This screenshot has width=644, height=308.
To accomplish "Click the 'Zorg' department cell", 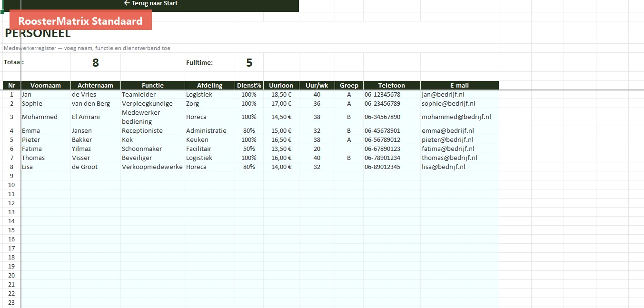I will coord(210,104).
